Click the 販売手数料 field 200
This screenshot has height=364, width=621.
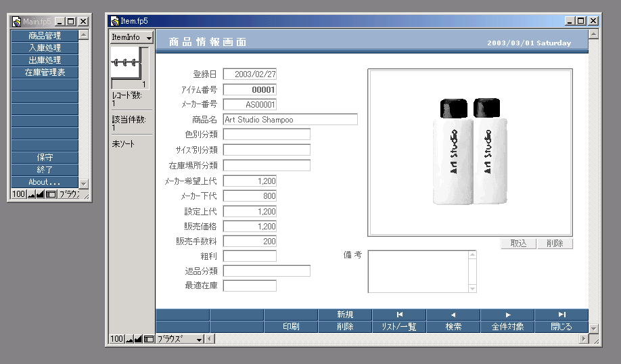tap(250, 242)
